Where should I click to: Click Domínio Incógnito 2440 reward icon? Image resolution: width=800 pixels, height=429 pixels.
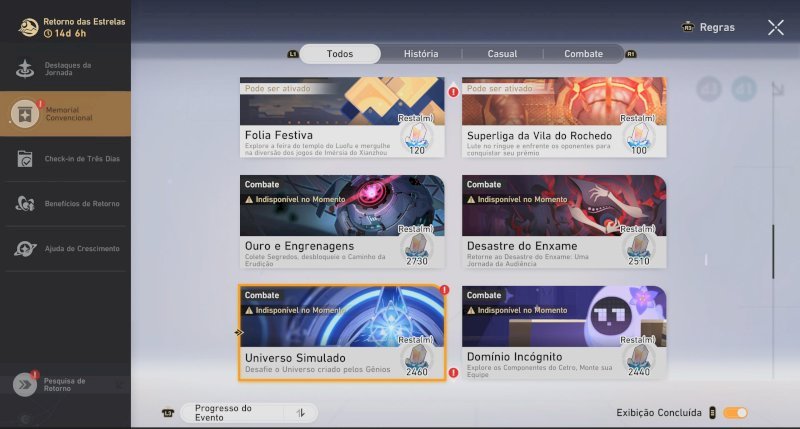(639, 360)
